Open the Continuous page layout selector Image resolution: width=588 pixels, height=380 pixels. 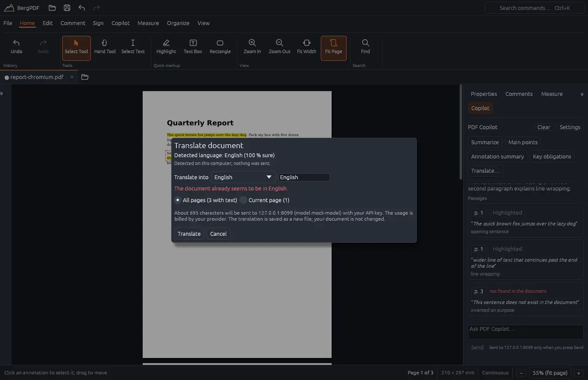[495, 373]
